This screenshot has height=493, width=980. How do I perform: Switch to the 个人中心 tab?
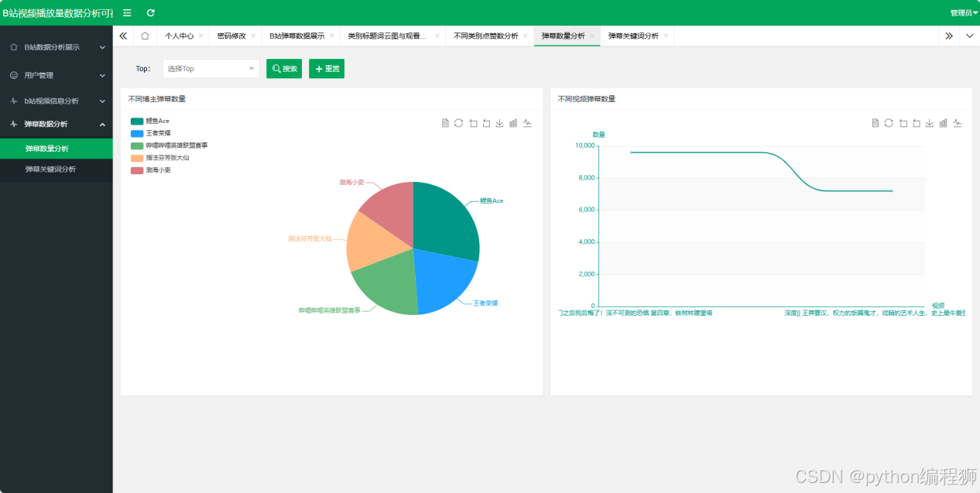coord(179,36)
